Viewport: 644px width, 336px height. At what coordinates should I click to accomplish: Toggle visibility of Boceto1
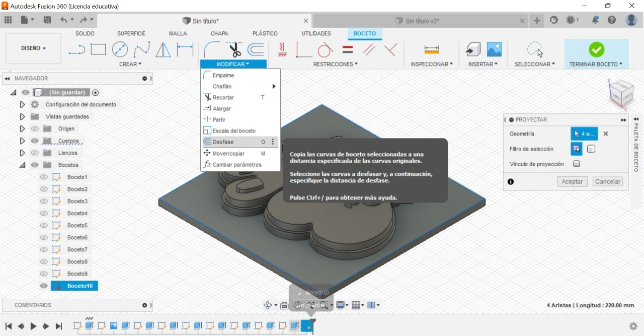pos(44,177)
